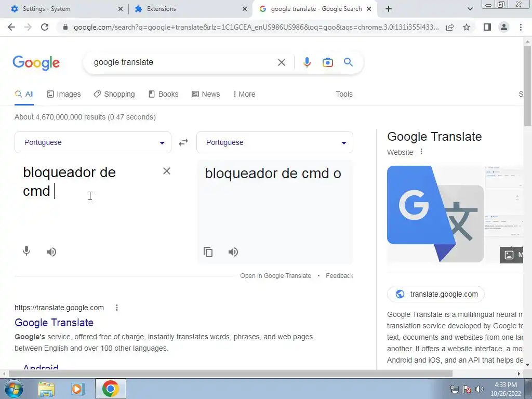Expand the source language Portuguese dropdown
The width and height of the screenshot is (532, 399).
(x=92, y=142)
